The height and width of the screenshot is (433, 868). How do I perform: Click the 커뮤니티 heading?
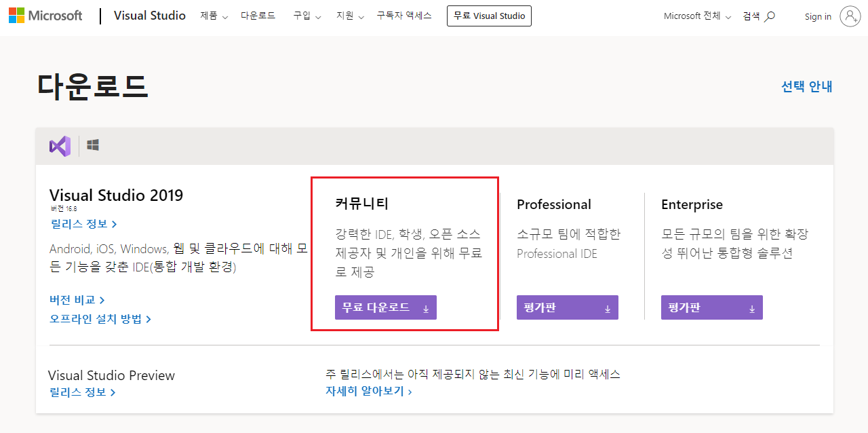362,204
